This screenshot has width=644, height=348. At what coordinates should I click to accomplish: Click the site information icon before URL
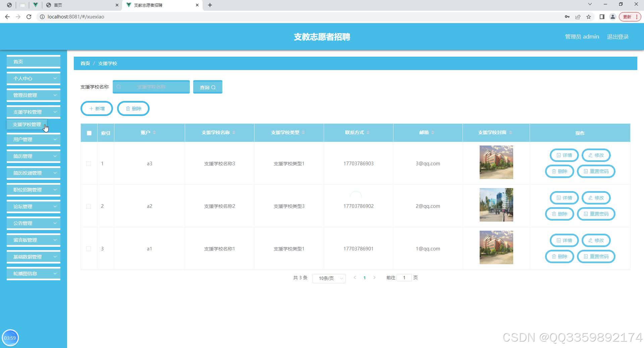pyautogui.click(x=42, y=17)
